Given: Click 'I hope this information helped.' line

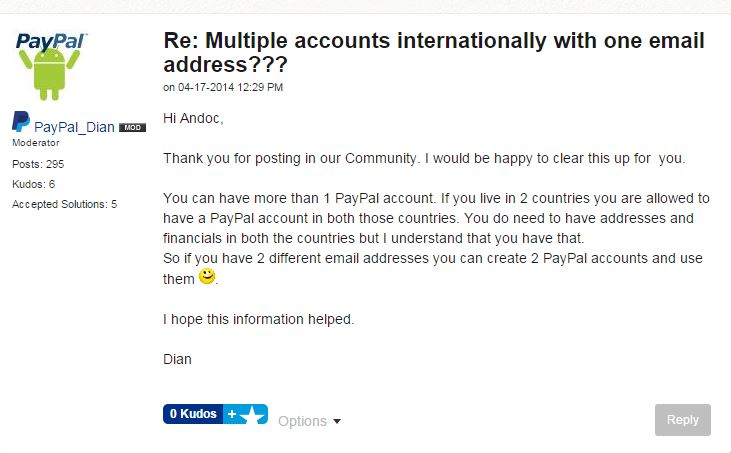Looking at the screenshot, I should click(x=258, y=319).
